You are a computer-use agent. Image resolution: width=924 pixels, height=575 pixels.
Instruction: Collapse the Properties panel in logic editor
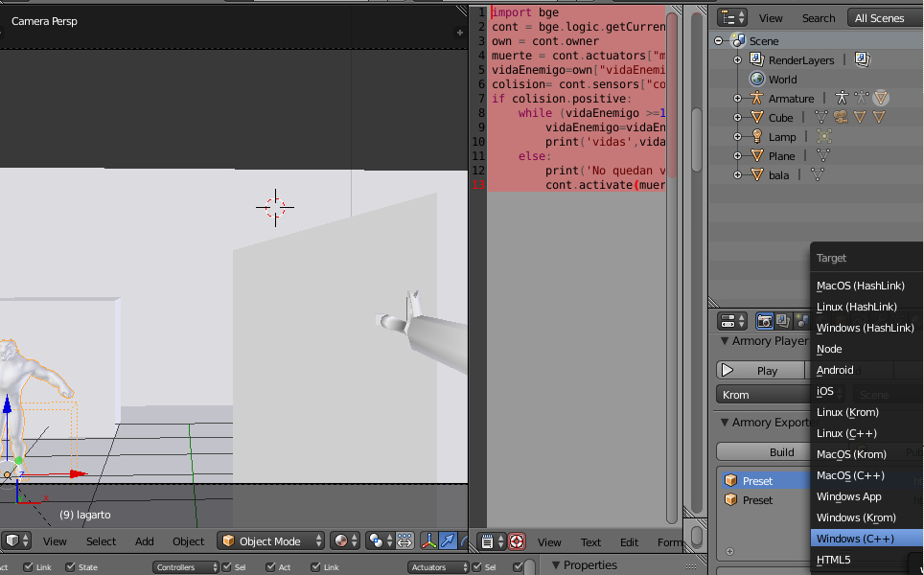555,565
